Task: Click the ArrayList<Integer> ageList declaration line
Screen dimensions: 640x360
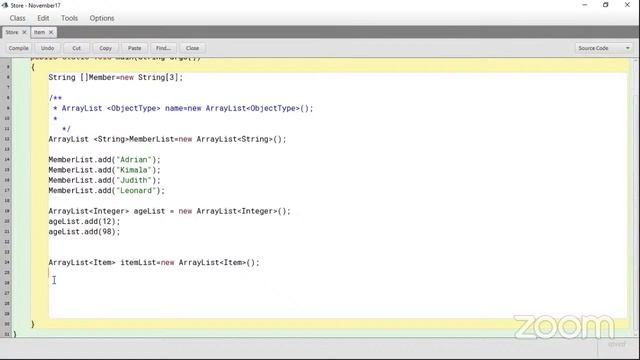Action: (x=169, y=211)
